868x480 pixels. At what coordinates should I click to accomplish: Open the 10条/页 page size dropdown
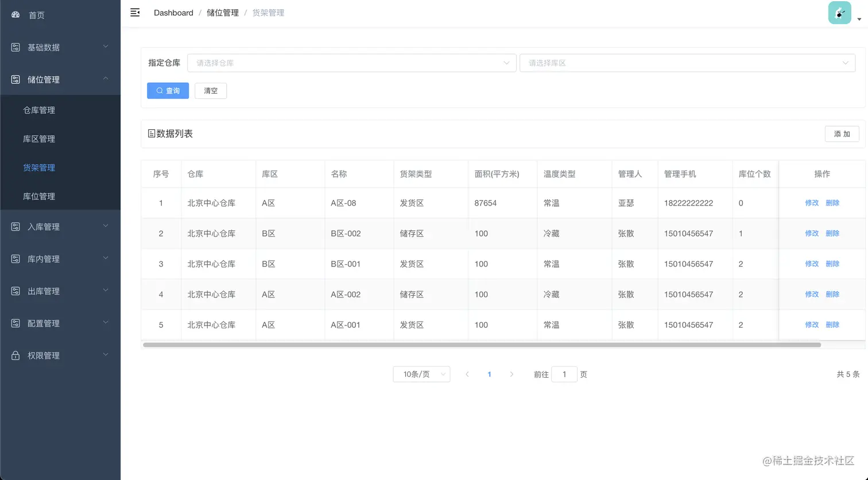(x=421, y=374)
